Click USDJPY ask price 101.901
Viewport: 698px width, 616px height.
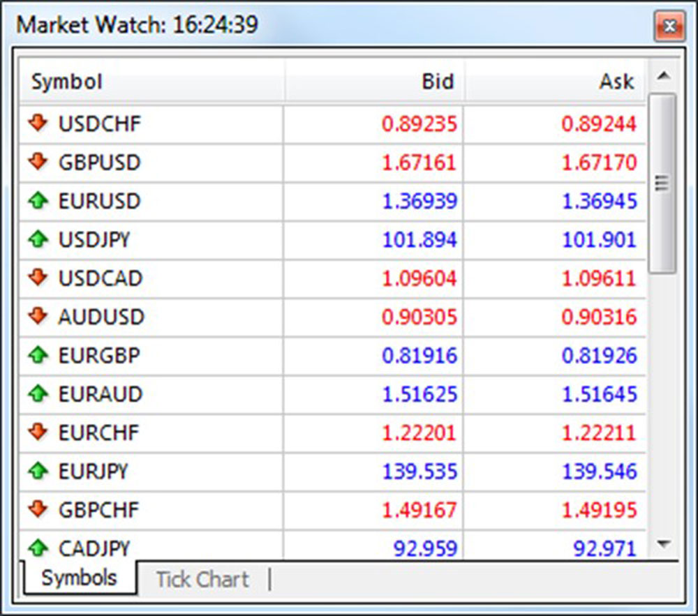click(599, 240)
